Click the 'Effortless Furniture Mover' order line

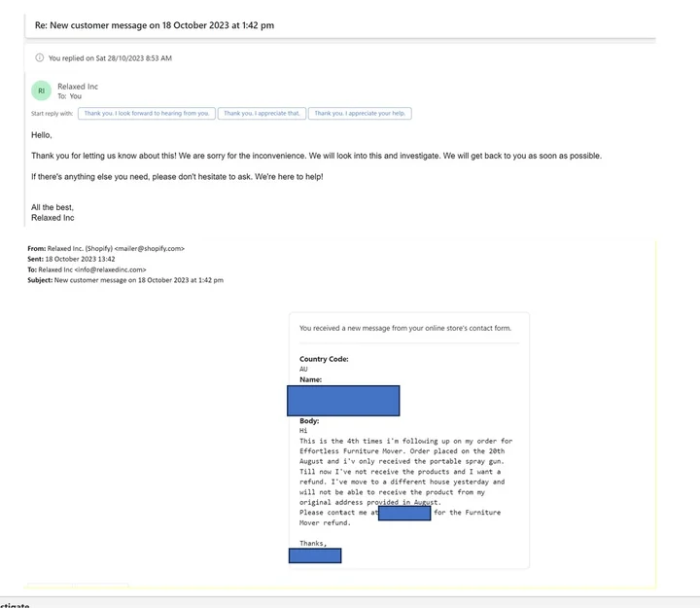point(402,451)
